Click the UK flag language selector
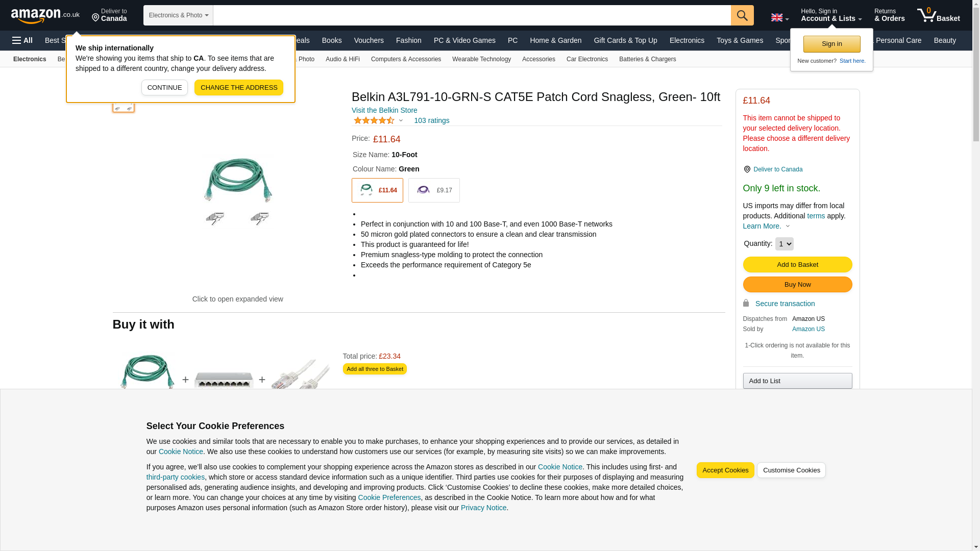980x551 pixels. pos(779,17)
